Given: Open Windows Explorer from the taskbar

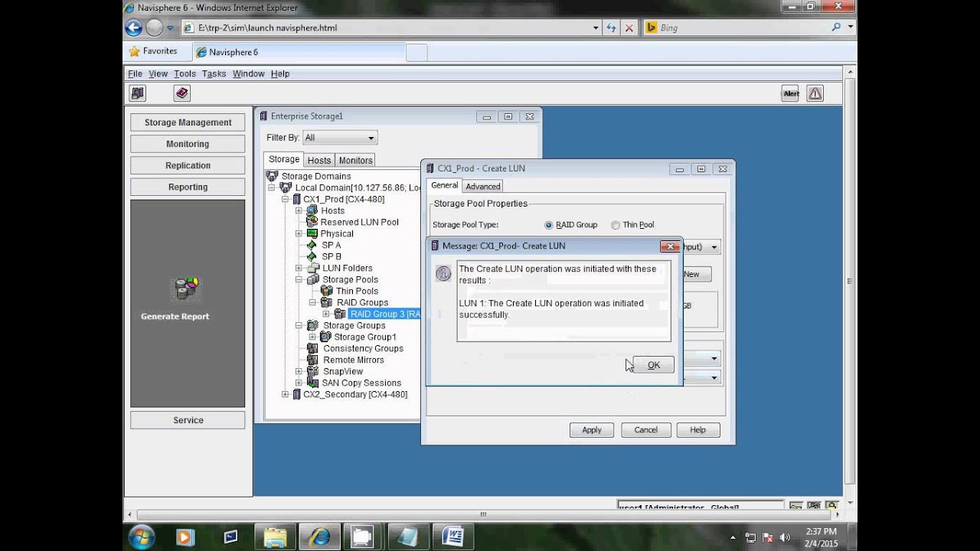Looking at the screenshot, I should (275, 536).
